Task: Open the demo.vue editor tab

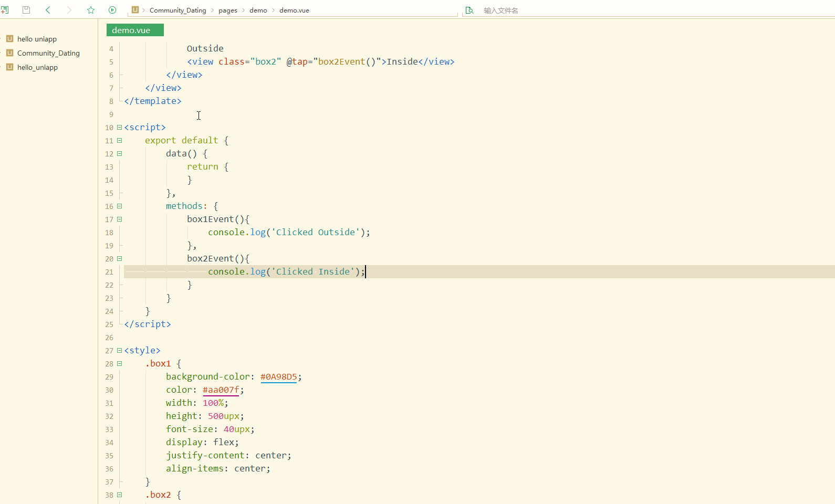Action: [135, 30]
